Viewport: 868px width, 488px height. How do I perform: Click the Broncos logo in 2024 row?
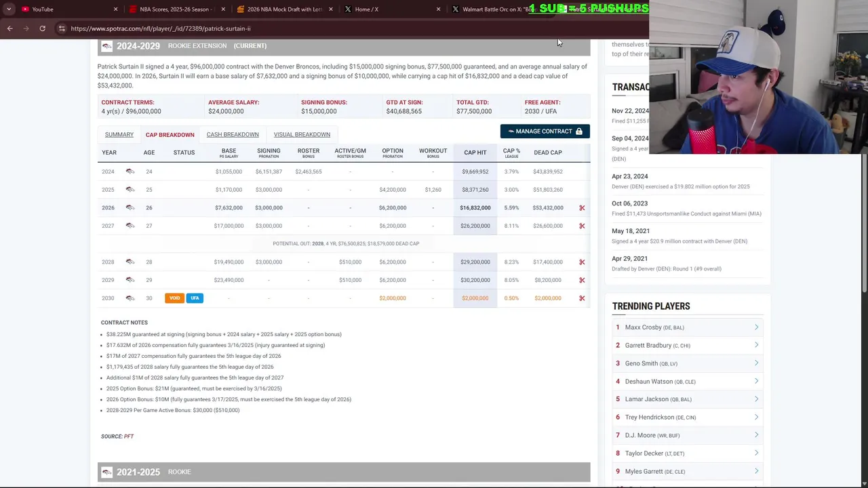(x=130, y=171)
